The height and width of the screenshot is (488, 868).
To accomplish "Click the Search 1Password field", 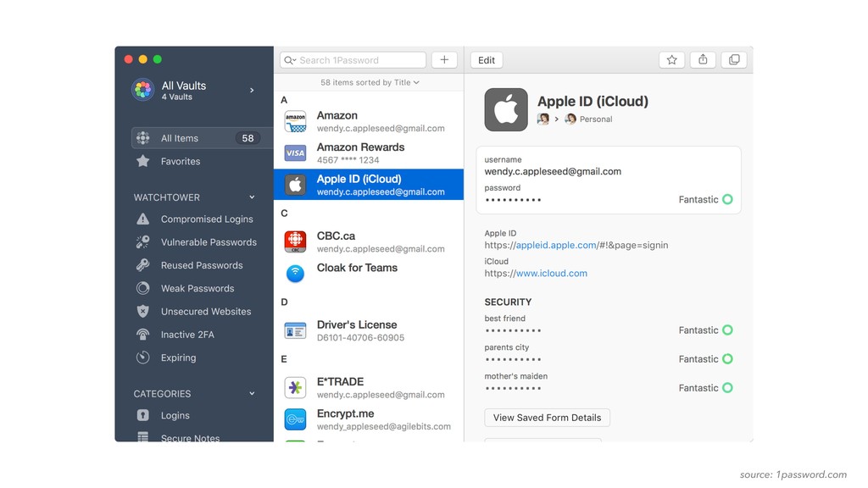I will [353, 60].
